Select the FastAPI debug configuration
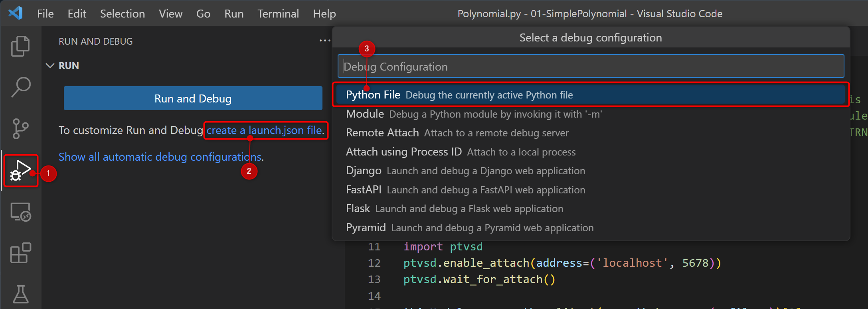The width and height of the screenshot is (868, 309). (x=591, y=190)
